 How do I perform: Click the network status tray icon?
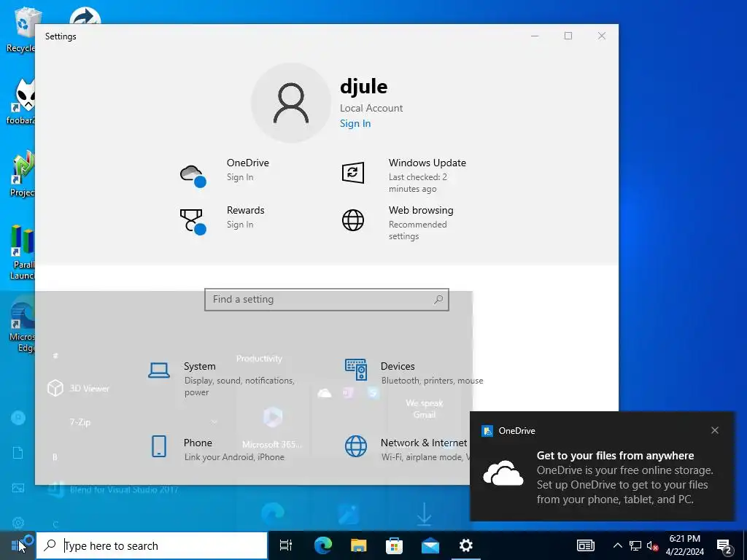pos(635,545)
